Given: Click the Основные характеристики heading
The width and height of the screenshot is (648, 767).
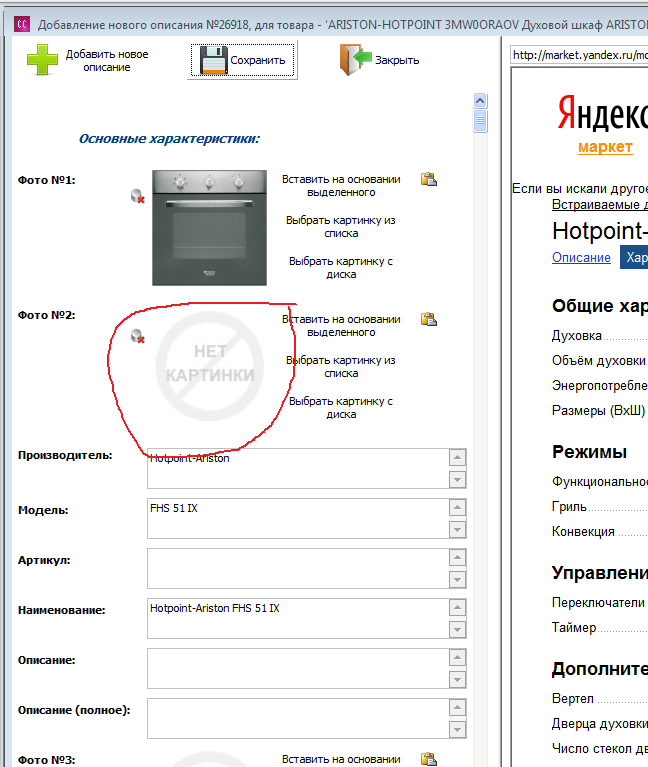Looking at the screenshot, I should [169, 138].
